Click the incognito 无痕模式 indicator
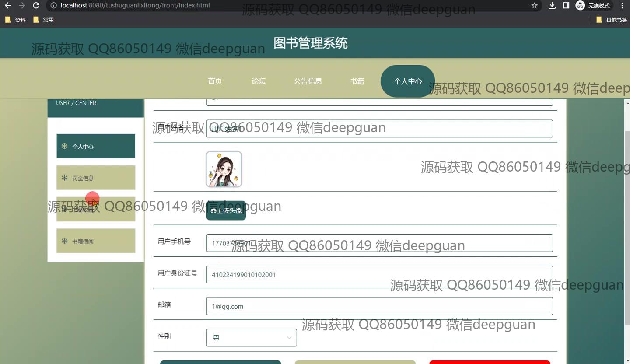 click(x=593, y=6)
